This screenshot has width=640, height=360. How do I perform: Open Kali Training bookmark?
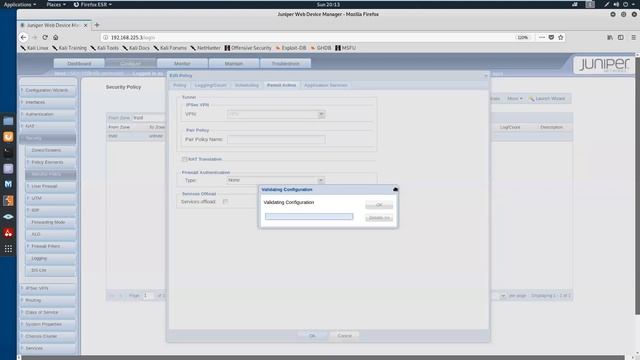click(69, 48)
